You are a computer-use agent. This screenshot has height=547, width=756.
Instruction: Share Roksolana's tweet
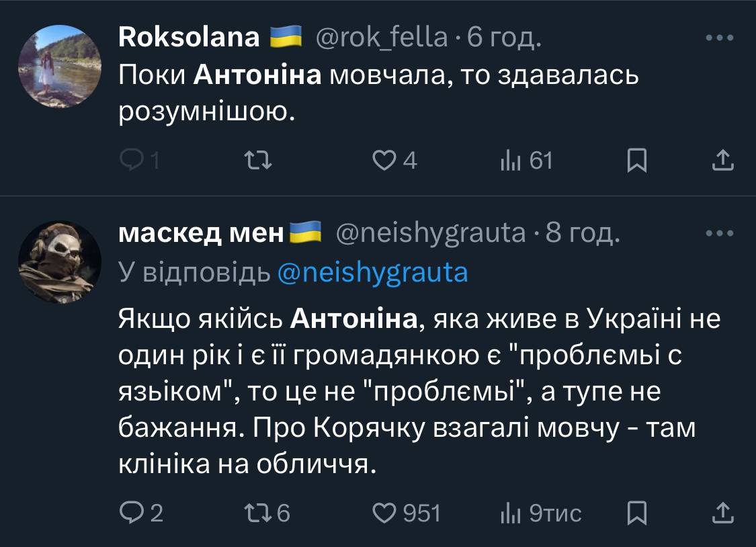(x=722, y=161)
